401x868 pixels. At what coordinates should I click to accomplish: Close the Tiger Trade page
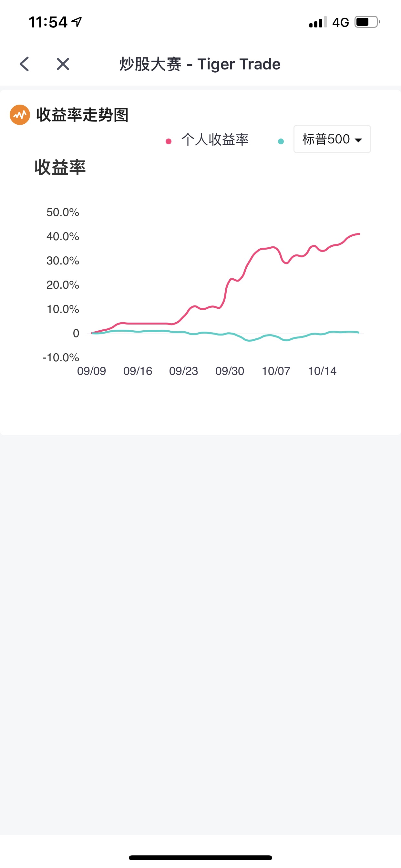tap(63, 64)
